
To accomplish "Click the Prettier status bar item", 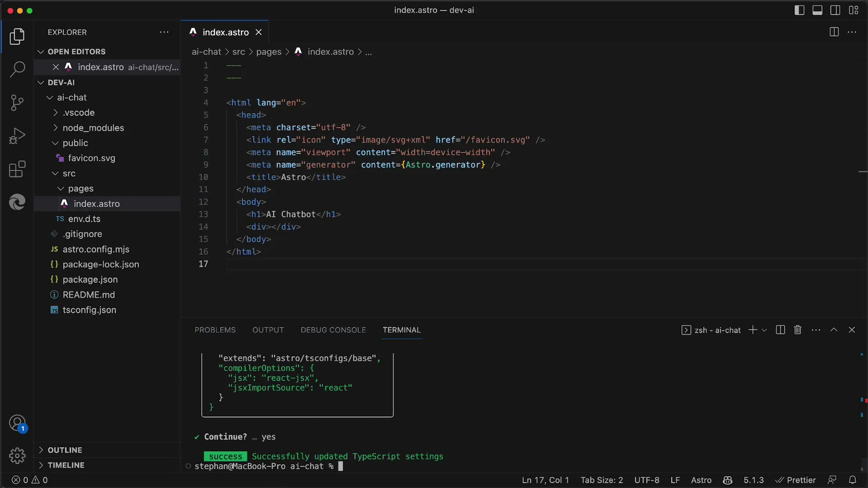I will point(796,480).
